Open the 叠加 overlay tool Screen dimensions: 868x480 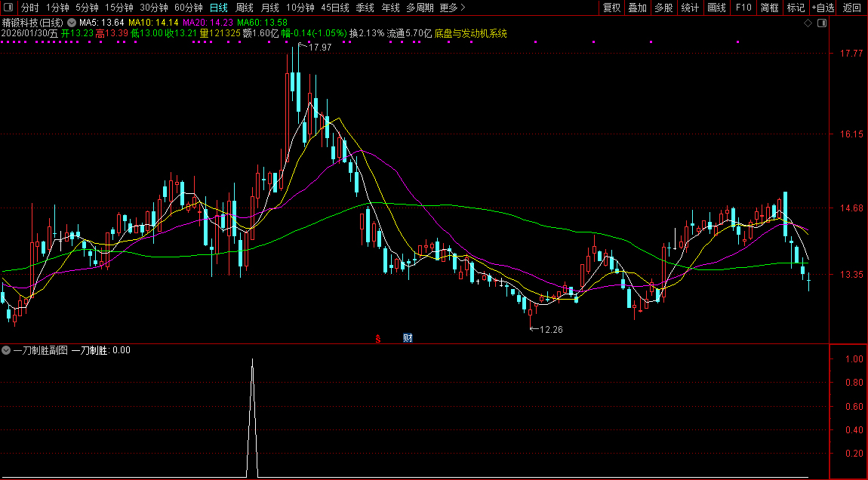pyautogui.click(x=638, y=8)
